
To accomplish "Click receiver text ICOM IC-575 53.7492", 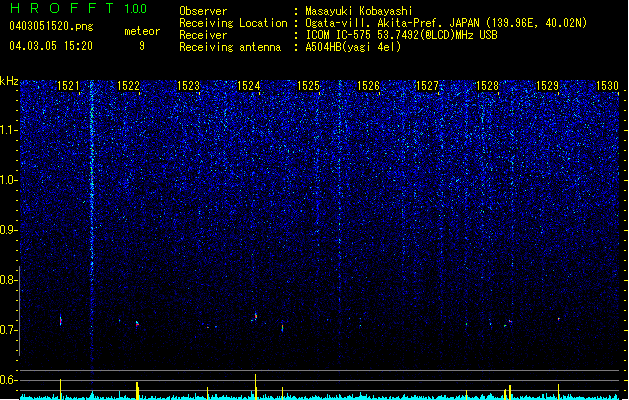I will (401, 35).
